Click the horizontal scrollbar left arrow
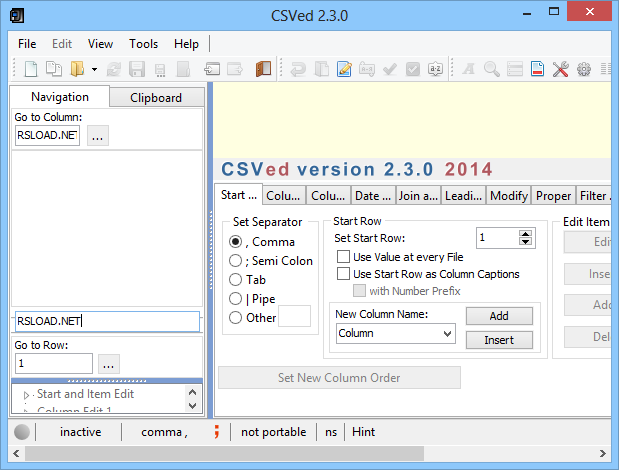This screenshot has width=619, height=470. (16, 453)
